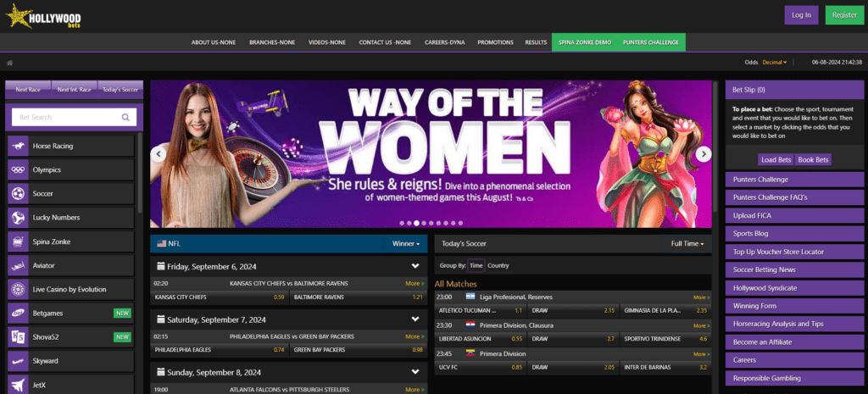Open the ABOUT US-NONE menu item
The width and height of the screenshot is (868, 394).
pos(214,42)
